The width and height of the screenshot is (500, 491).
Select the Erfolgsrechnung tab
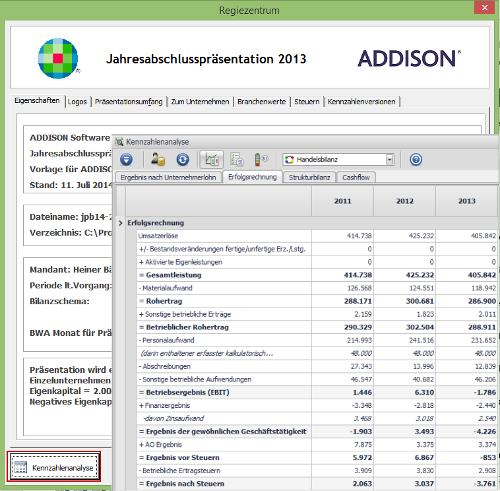pos(252,177)
